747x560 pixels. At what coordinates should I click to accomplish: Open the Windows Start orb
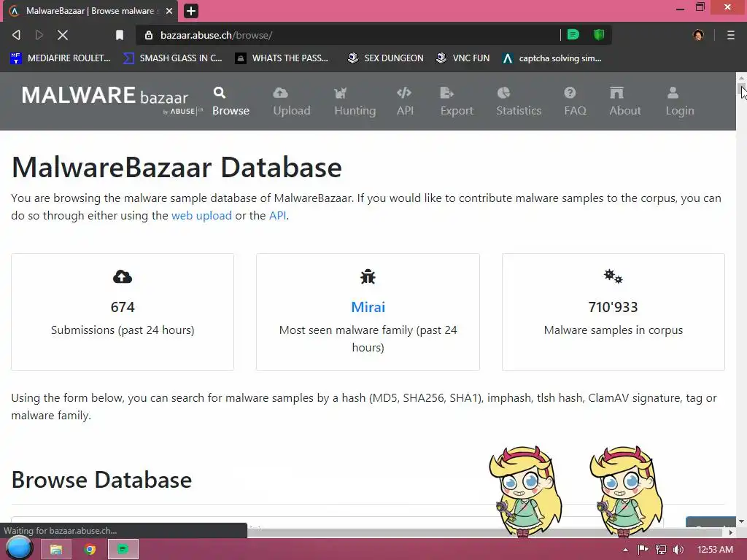tap(18, 548)
